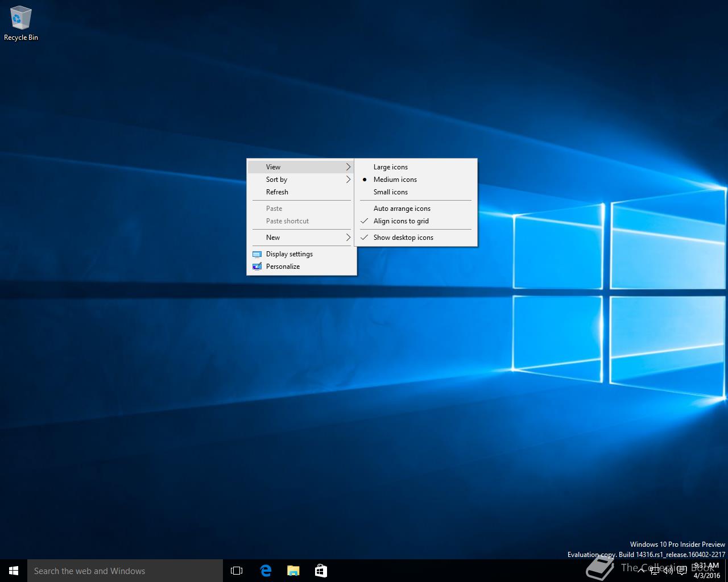The height and width of the screenshot is (582, 728).
Task: Select Large icons view option
Action: (x=416, y=167)
